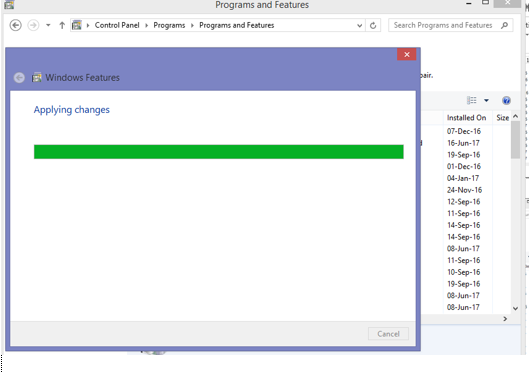This screenshot has width=529, height=372.
Task: Open Help with the question mark icon
Action: pyautogui.click(x=506, y=101)
